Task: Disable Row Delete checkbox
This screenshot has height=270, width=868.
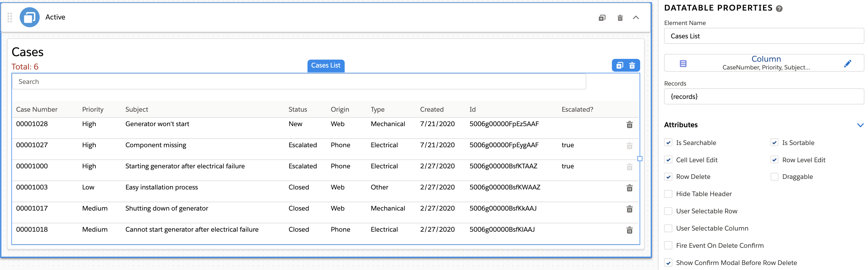Action: [668, 176]
